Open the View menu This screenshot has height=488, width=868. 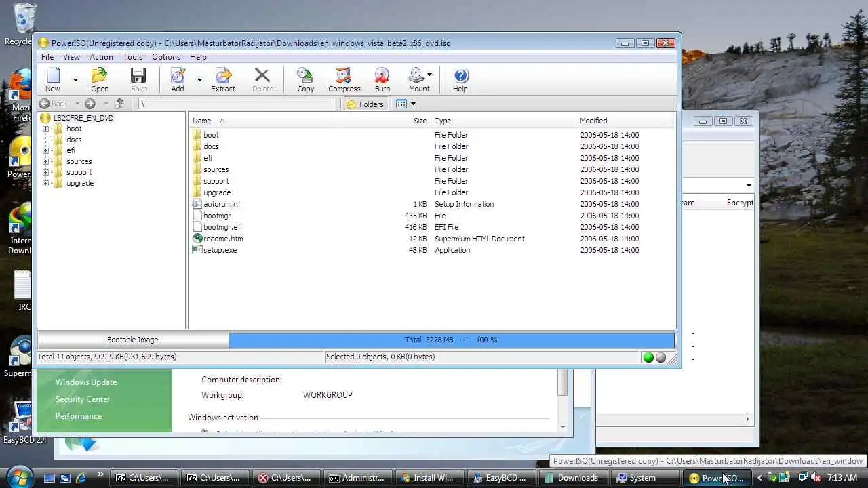(71, 57)
